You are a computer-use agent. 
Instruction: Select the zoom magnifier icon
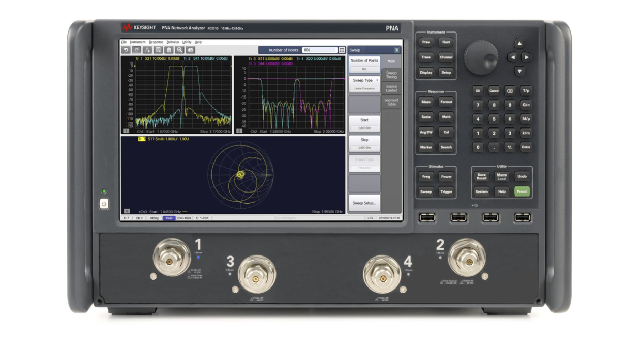(180, 50)
